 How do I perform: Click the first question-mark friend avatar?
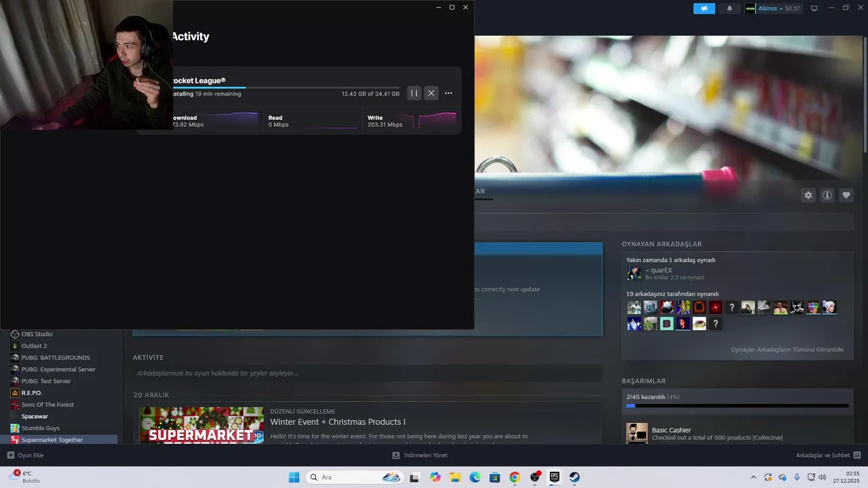[732, 308]
